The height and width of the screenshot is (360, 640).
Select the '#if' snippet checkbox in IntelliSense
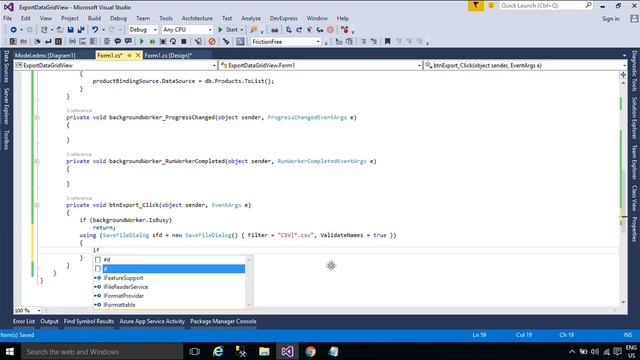click(98, 260)
